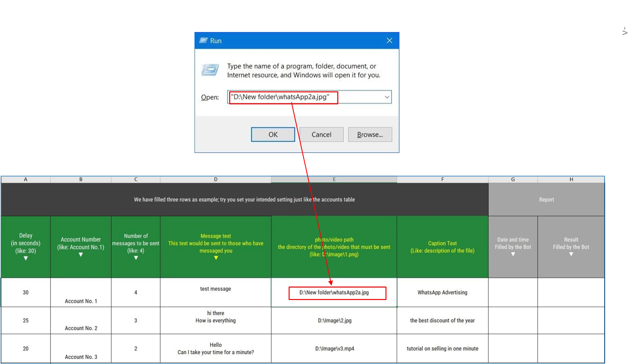
Task: Open Account Number column filter arrow
Action: coord(81,255)
